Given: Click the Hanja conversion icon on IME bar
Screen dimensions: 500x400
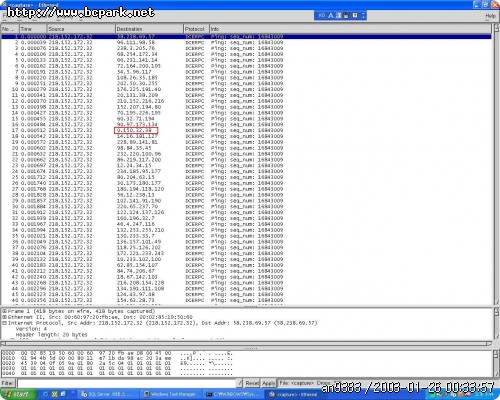Looking at the screenshot, I should 339,15.
